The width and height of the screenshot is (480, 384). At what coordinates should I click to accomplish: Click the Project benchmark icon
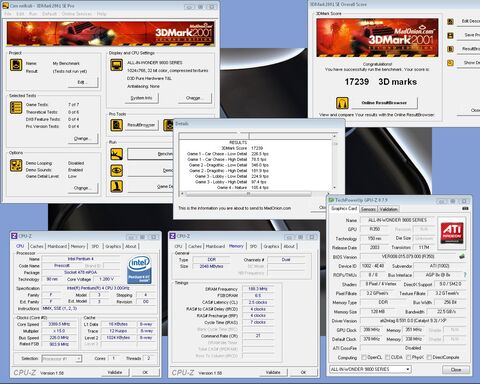tap(16, 65)
